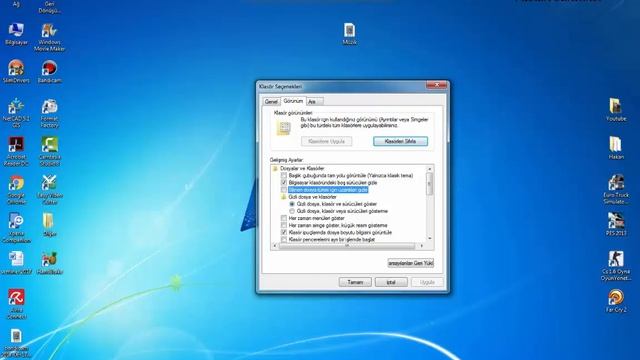Click the horizontal scrollbar right arrow

pyautogui.click(x=422, y=246)
